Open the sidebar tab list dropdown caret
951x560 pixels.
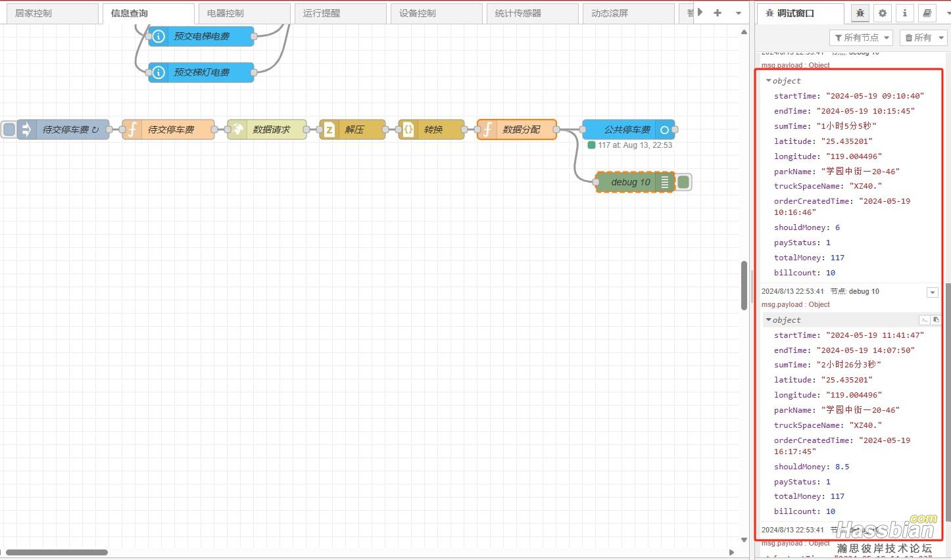(947, 13)
